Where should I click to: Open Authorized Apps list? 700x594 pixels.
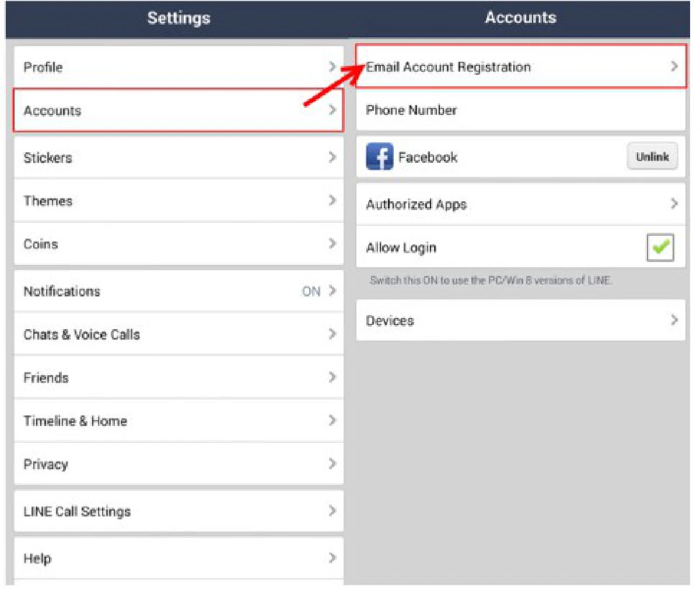click(519, 204)
